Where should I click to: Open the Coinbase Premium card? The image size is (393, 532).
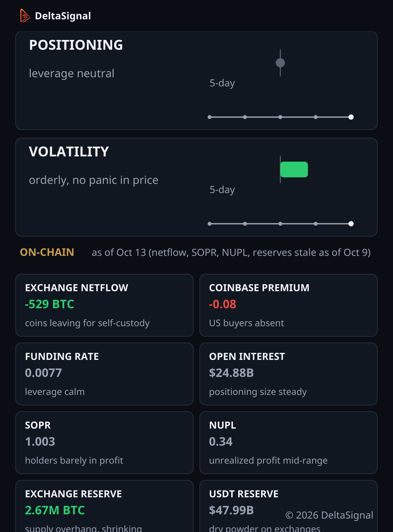pos(289,305)
